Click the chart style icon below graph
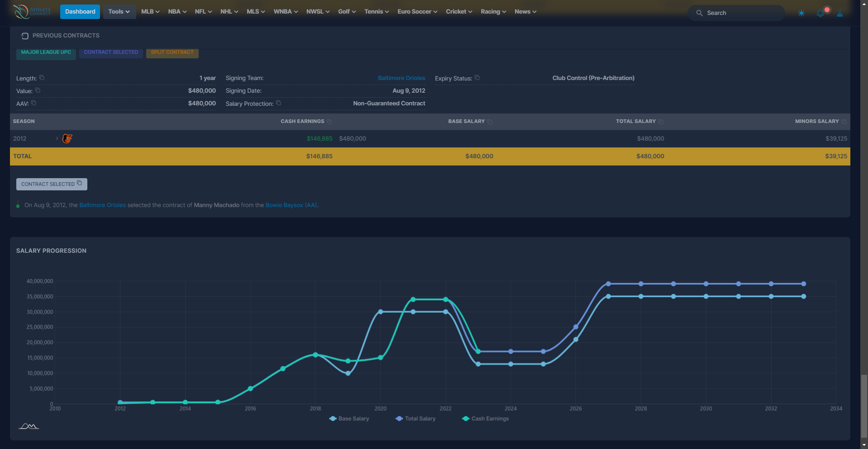The height and width of the screenshot is (449, 868). (x=29, y=426)
